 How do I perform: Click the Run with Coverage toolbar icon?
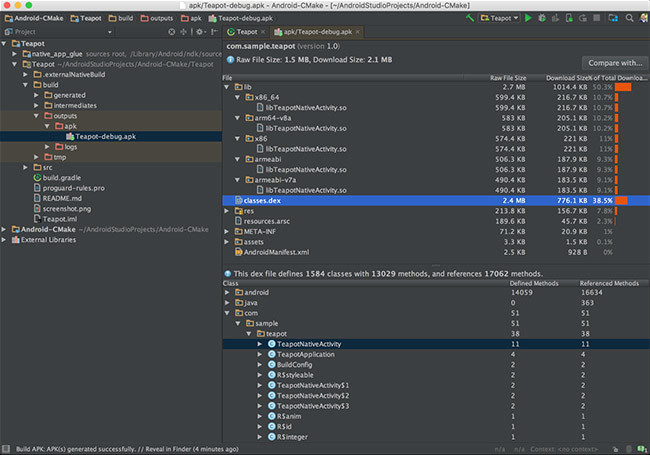pos(555,18)
